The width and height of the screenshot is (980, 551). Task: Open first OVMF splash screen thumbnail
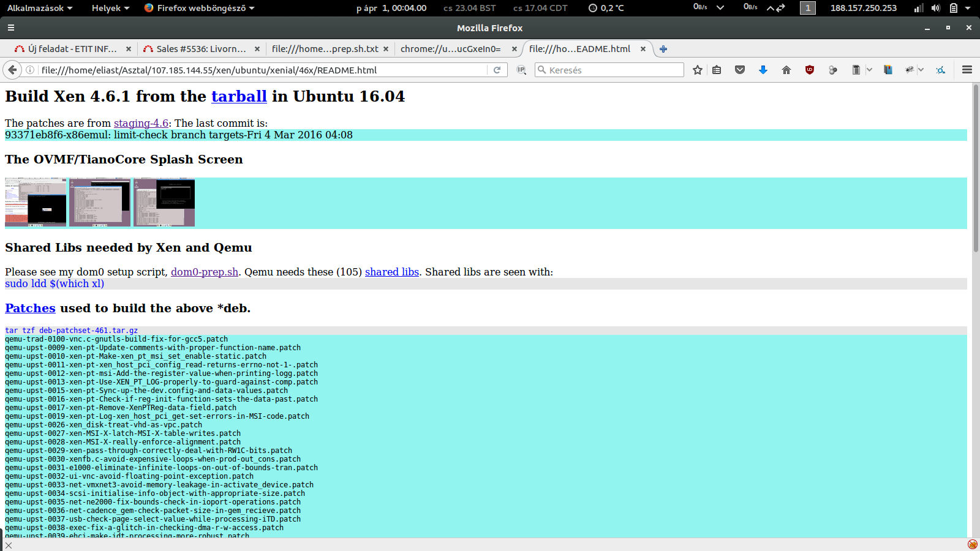point(36,202)
